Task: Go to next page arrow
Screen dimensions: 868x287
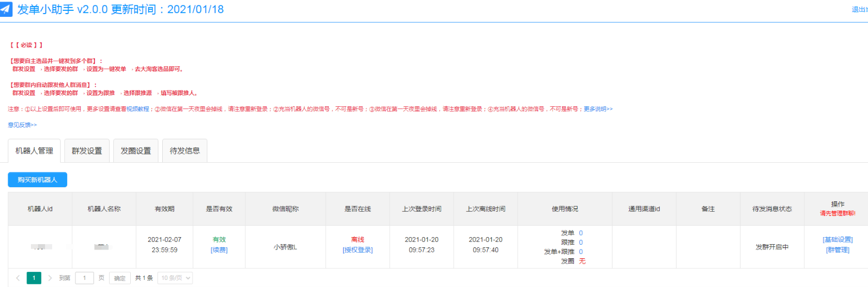Action: (x=50, y=278)
